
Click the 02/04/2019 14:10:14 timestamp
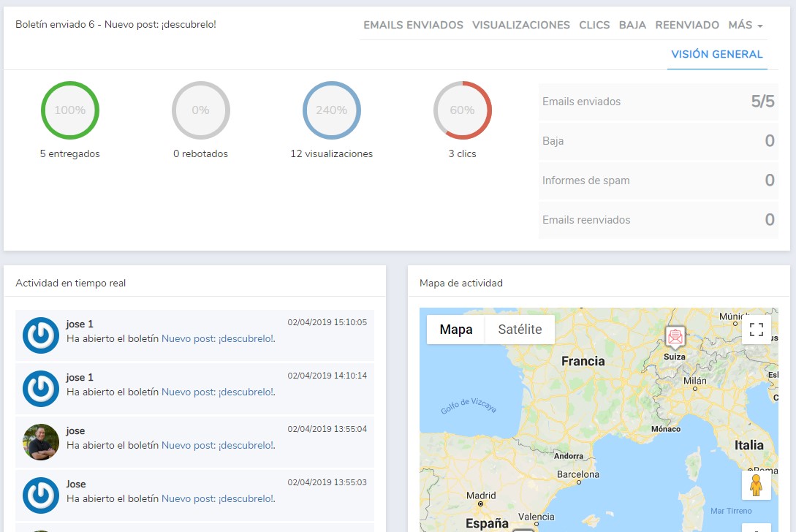[327, 376]
